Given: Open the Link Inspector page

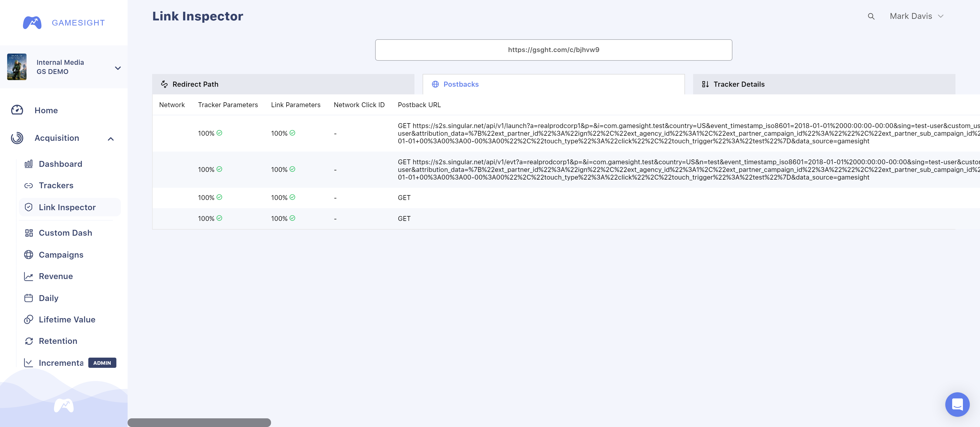Looking at the screenshot, I should coord(70,207).
